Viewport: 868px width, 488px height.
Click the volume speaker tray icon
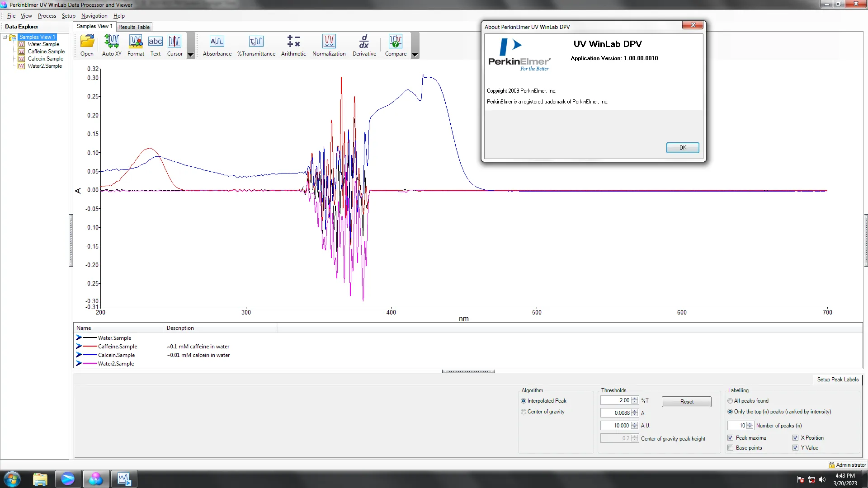(822, 479)
